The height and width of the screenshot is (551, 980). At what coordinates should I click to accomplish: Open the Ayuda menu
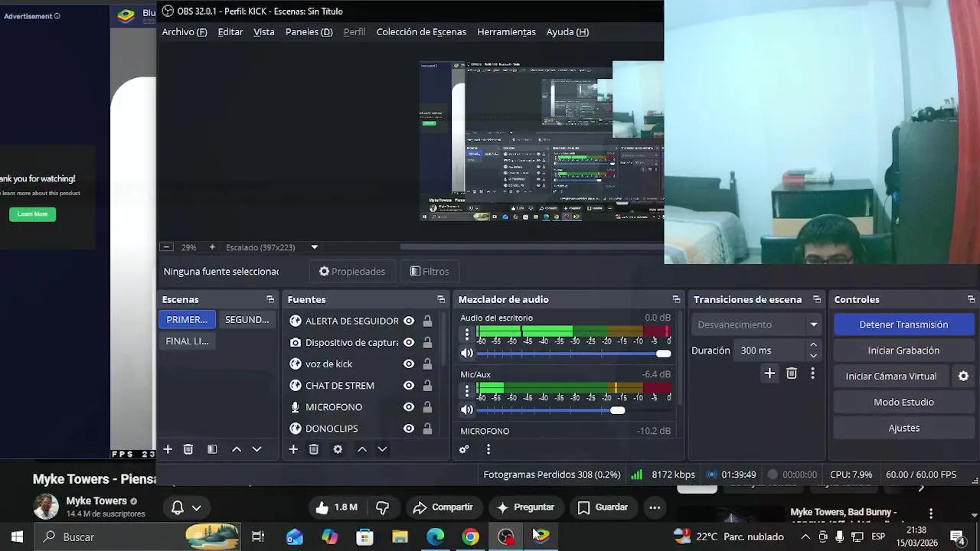click(x=567, y=31)
